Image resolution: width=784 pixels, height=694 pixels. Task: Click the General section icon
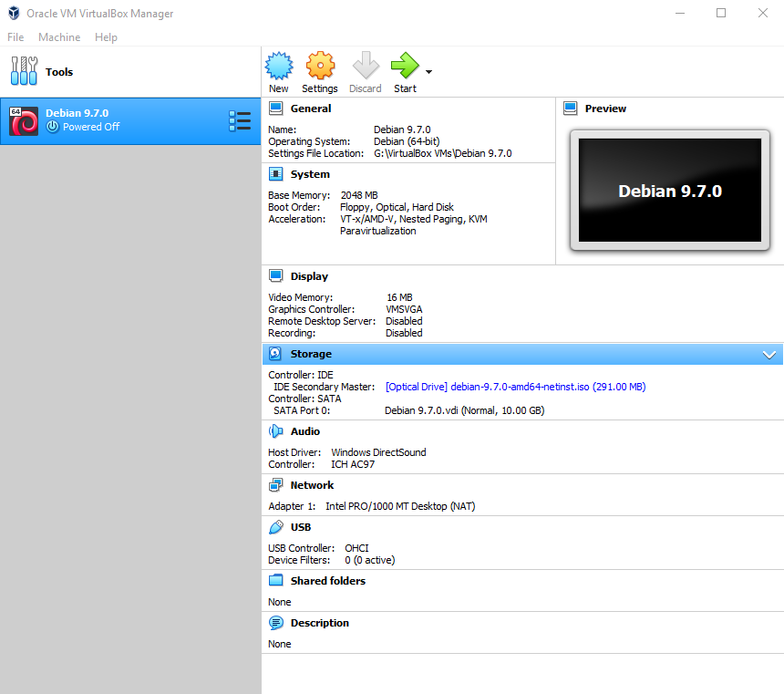(276, 109)
